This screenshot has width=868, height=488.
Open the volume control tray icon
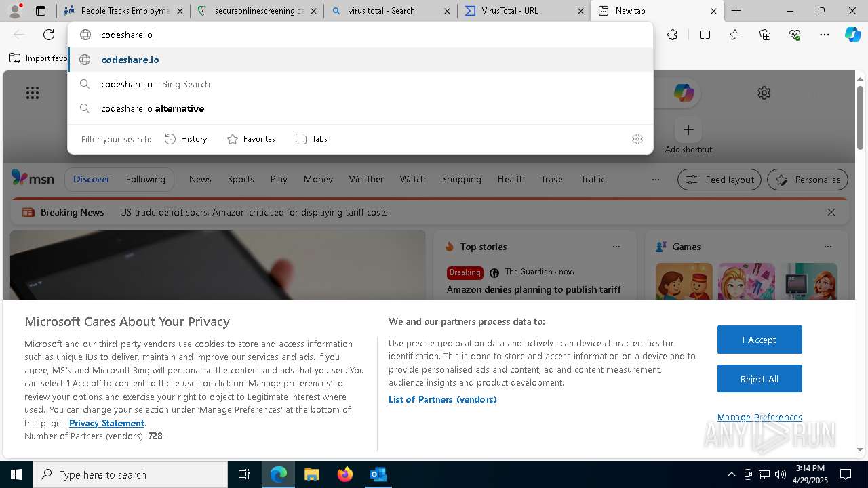click(781, 474)
